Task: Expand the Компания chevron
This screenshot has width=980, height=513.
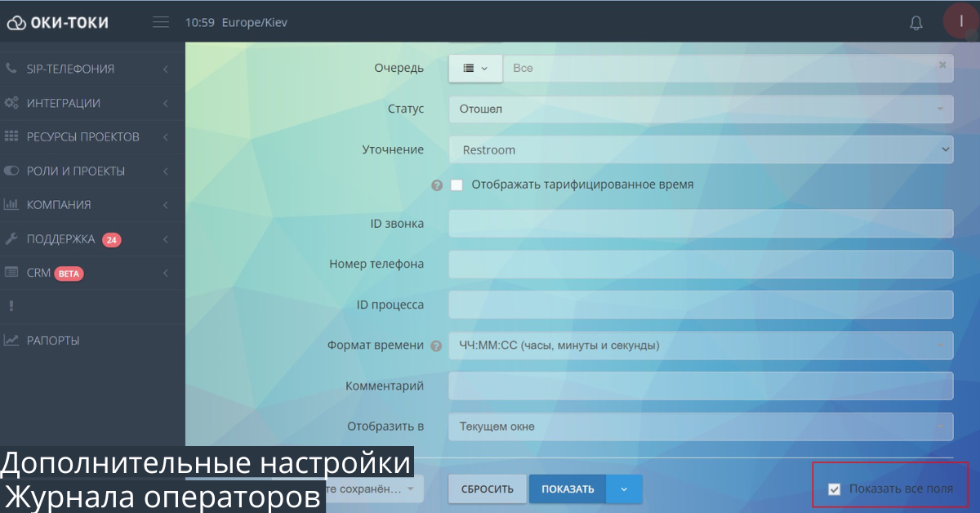Action: (x=166, y=205)
